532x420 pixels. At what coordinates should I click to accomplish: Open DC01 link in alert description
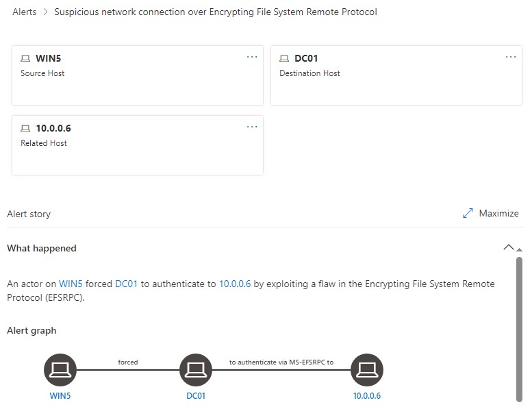(126, 284)
